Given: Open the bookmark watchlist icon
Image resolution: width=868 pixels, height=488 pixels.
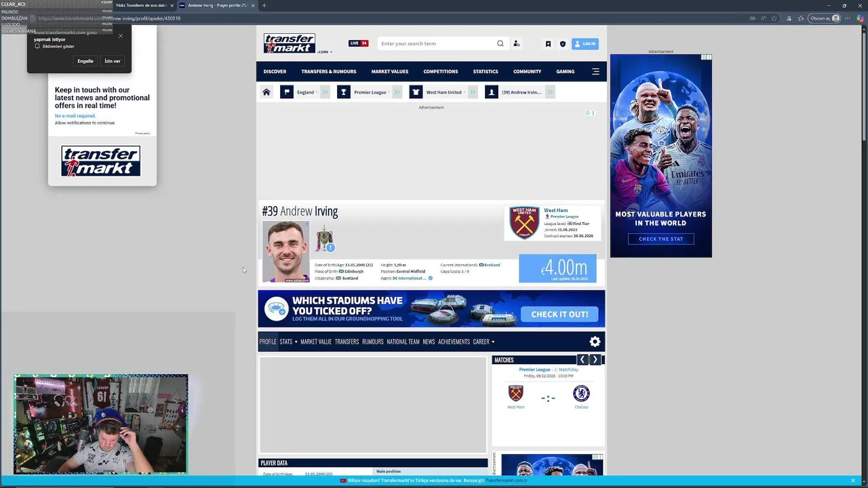Looking at the screenshot, I should [548, 44].
